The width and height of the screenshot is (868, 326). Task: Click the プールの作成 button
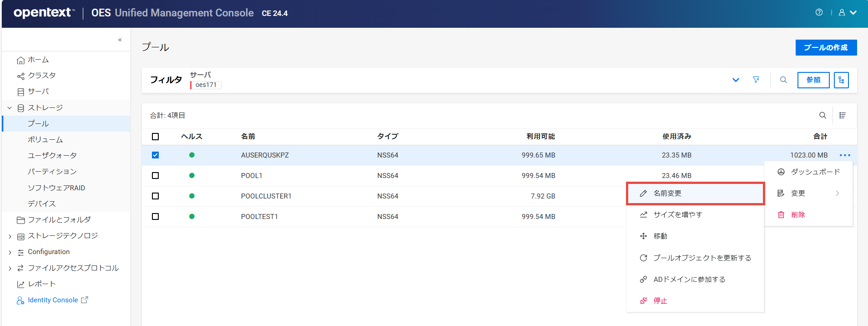point(826,48)
